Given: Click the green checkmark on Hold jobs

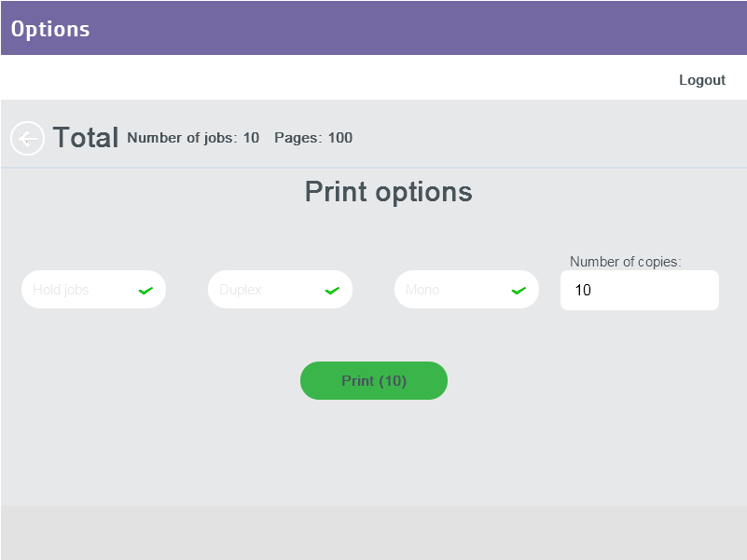Looking at the screenshot, I should click(x=145, y=290).
